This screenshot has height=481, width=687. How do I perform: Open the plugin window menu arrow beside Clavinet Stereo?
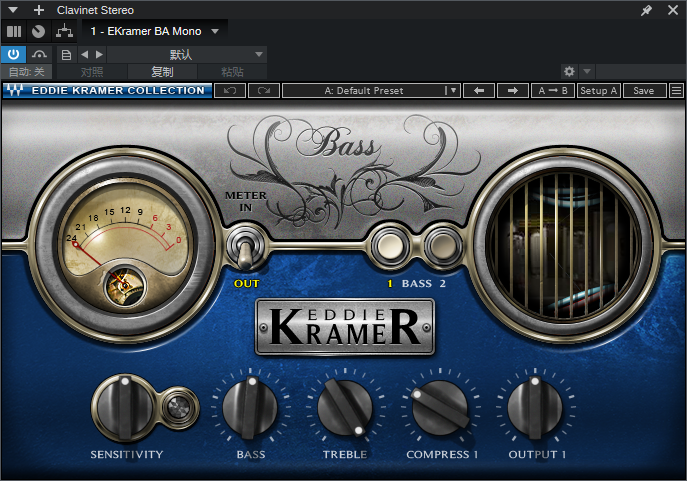tap(13, 10)
